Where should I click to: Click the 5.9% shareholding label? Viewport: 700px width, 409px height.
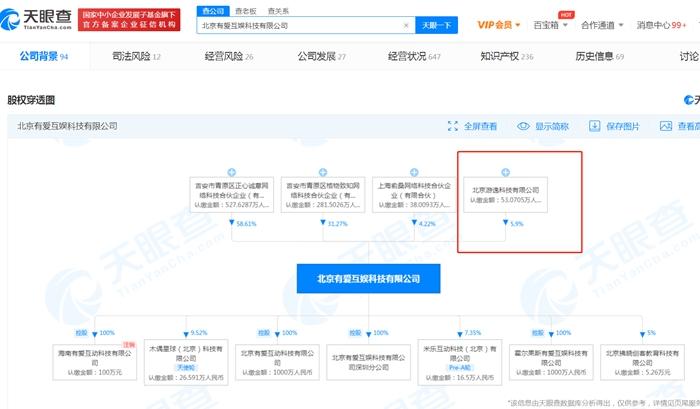[x=517, y=224]
